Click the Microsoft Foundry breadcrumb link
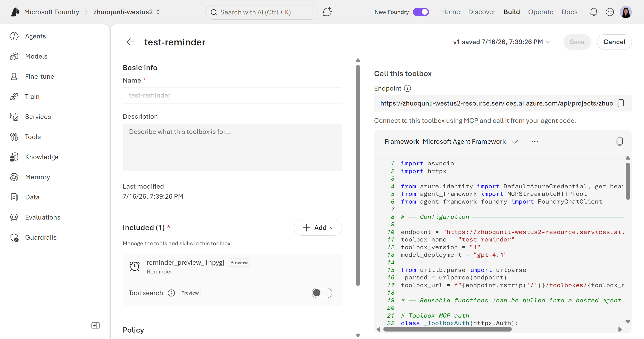The width and height of the screenshot is (644, 339). pos(52,12)
